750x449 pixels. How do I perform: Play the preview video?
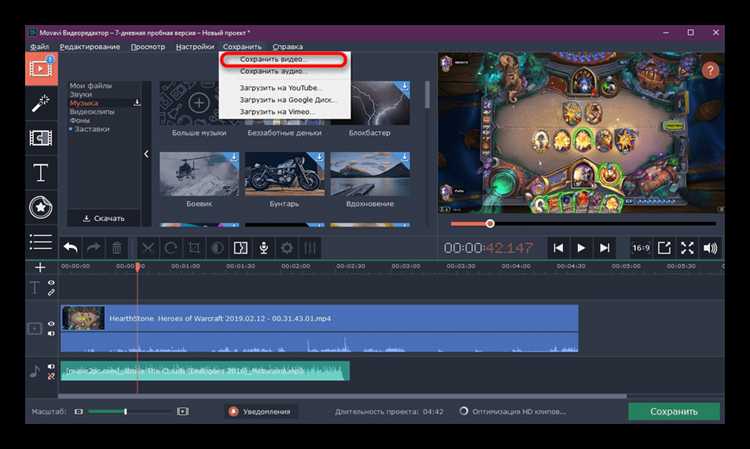(x=581, y=248)
